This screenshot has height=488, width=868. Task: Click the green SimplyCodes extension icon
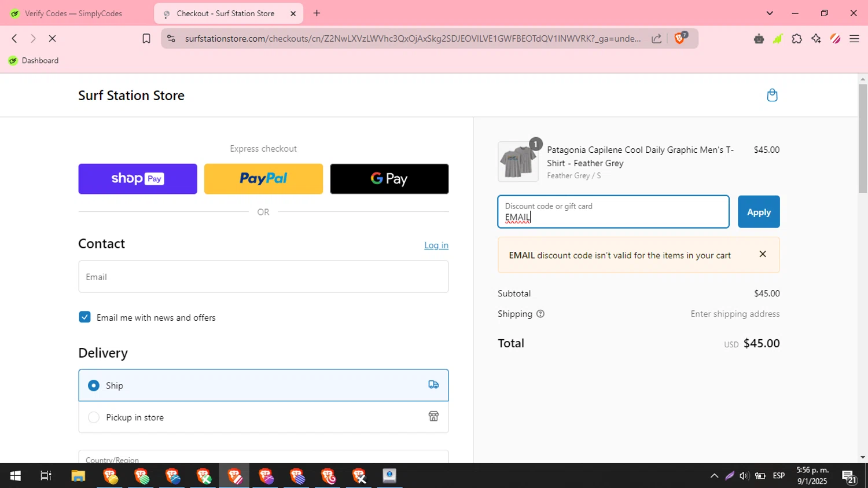coord(778,39)
